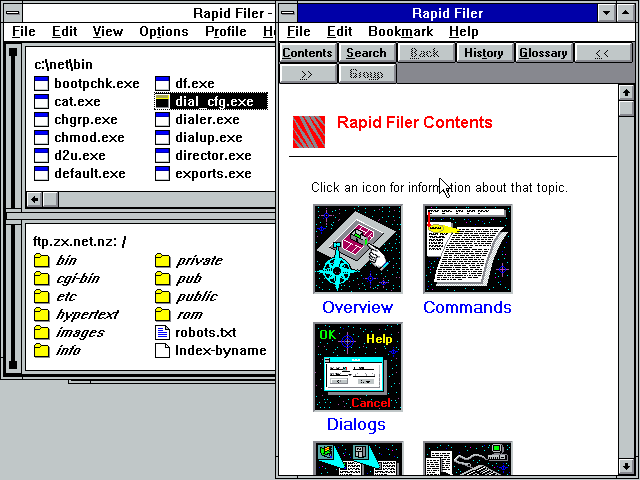The height and width of the screenshot is (480, 640).
Task: Open the private folder icon
Action: tap(162, 260)
